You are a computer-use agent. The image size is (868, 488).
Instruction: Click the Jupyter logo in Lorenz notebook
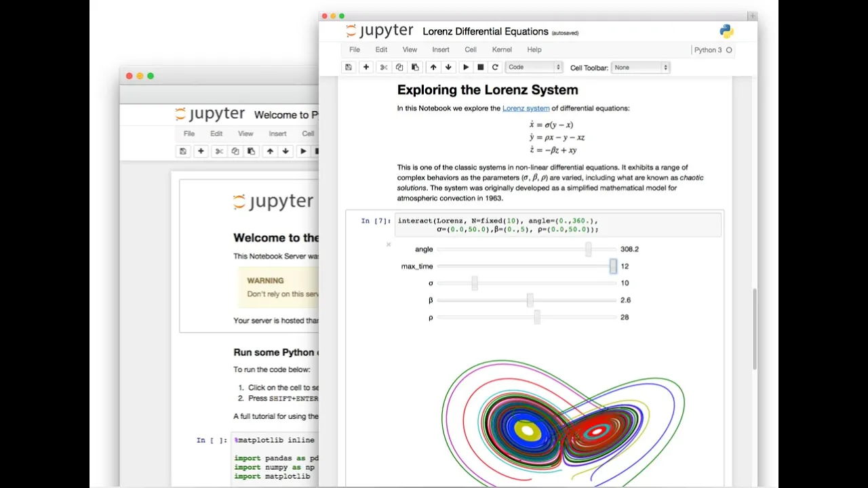(380, 31)
